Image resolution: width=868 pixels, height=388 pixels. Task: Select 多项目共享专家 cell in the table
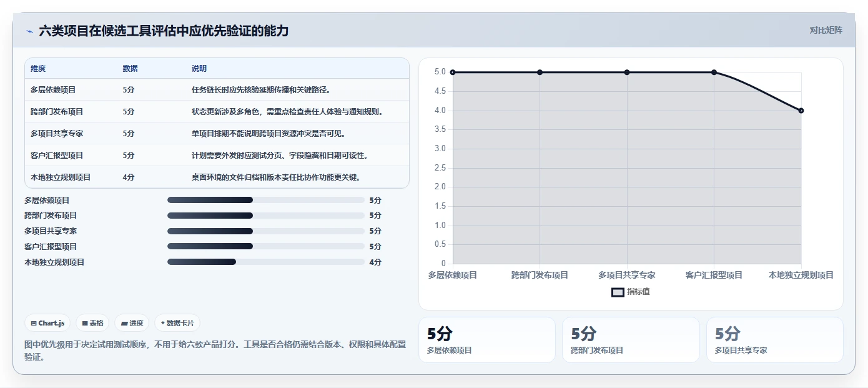click(x=57, y=134)
